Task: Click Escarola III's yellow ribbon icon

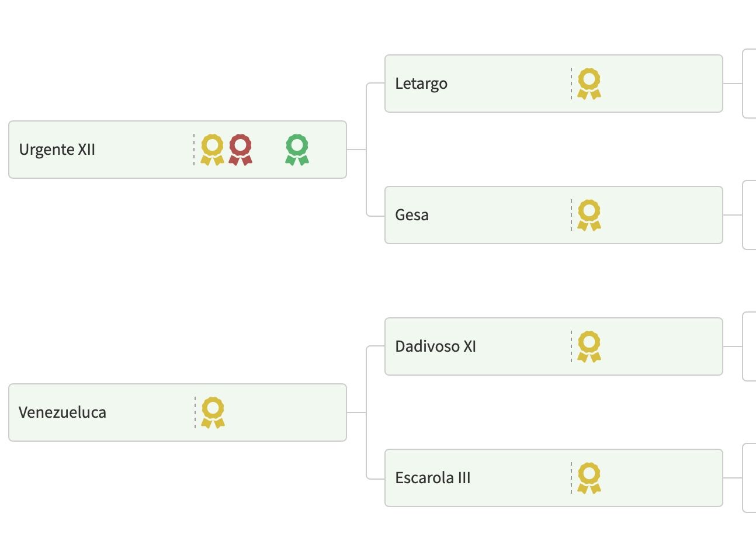Action: [x=589, y=478]
